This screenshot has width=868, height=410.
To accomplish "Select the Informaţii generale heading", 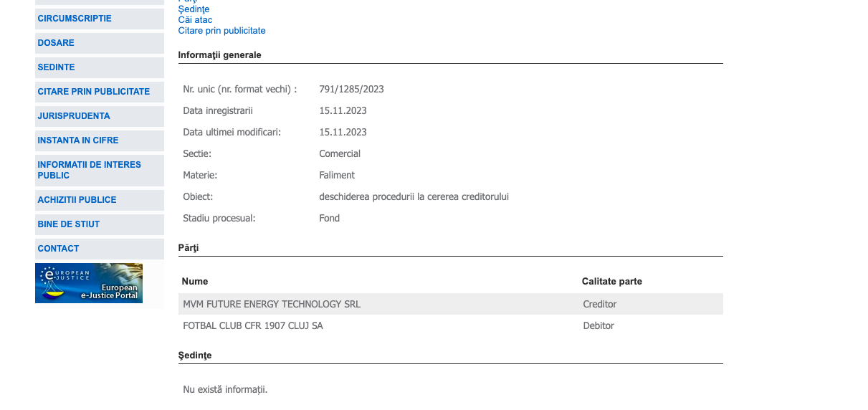I will (x=219, y=55).
